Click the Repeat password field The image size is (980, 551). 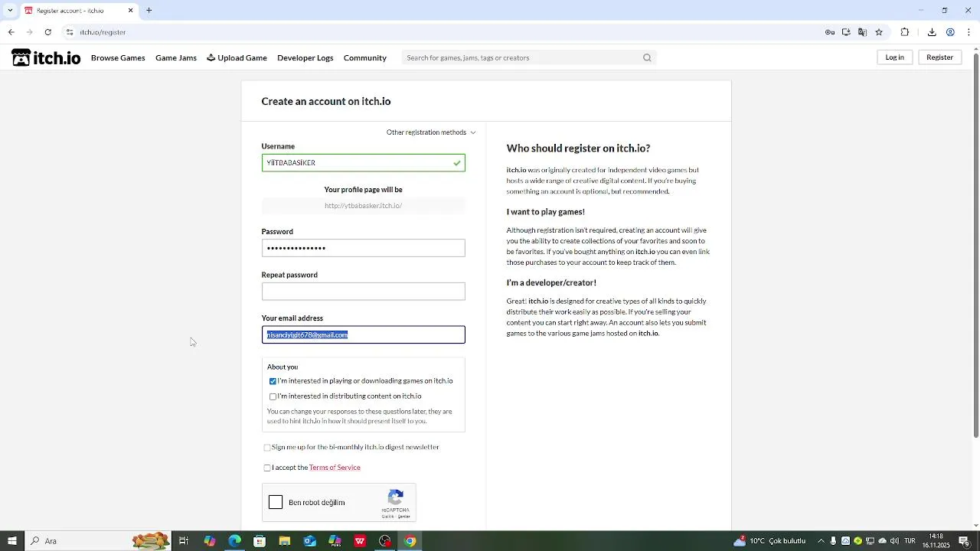[x=363, y=292]
